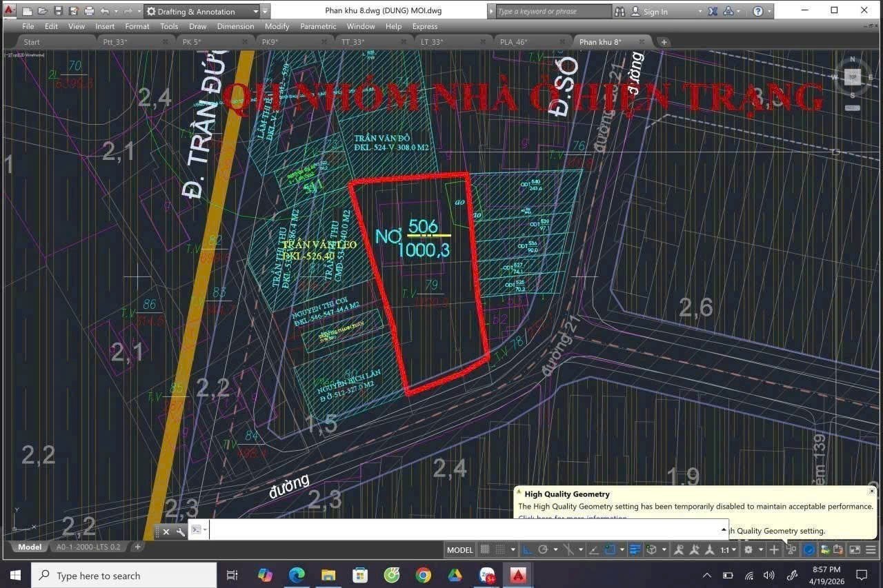Close the High Quality Geometry notification
The width and height of the screenshot is (883, 588).
pyautogui.click(x=872, y=491)
